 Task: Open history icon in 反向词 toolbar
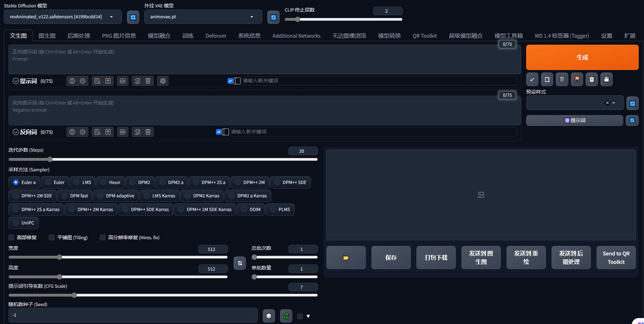click(97, 132)
